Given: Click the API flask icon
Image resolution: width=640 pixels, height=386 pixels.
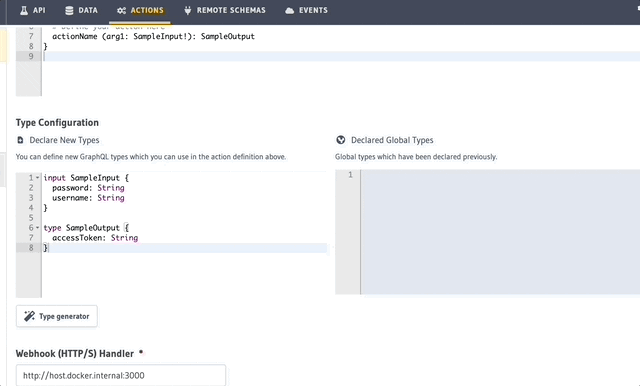Looking at the screenshot, I should [x=24, y=11].
